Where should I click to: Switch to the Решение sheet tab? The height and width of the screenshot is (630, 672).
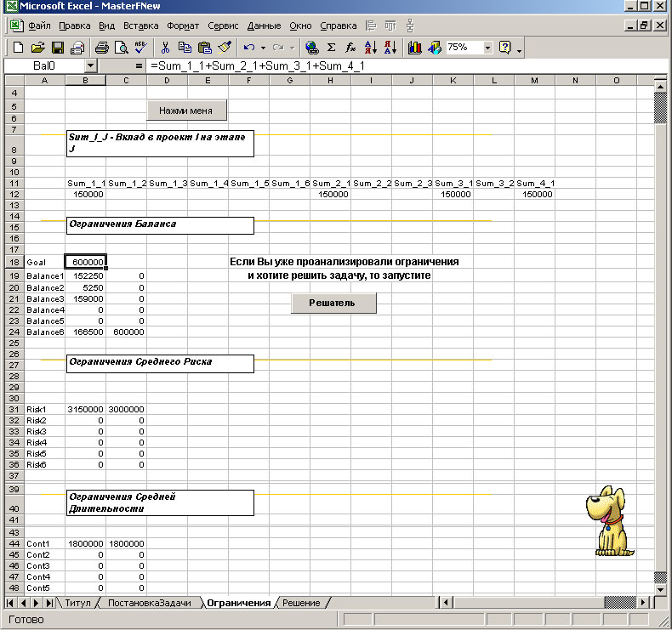pos(301,603)
